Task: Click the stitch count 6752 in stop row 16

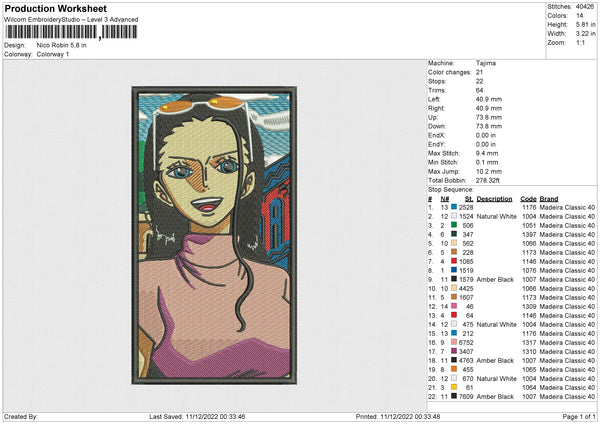Action: [x=466, y=342]
